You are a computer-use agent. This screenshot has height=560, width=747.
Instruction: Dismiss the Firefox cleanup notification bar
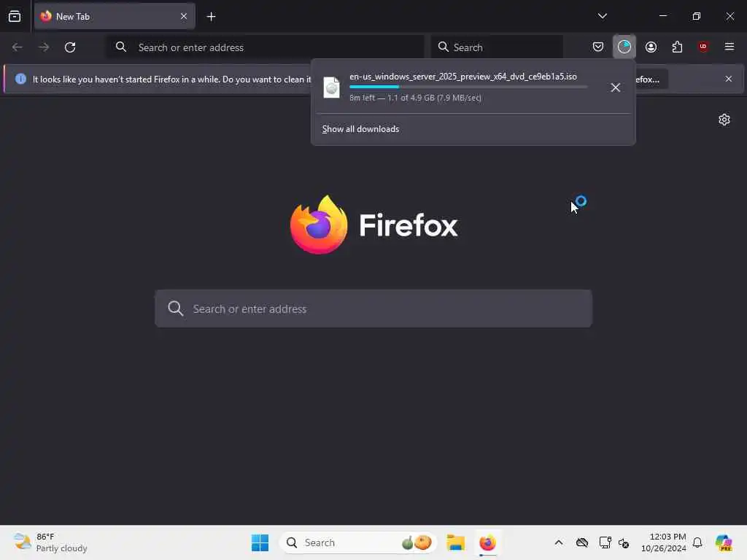click(x=729, y=79)
